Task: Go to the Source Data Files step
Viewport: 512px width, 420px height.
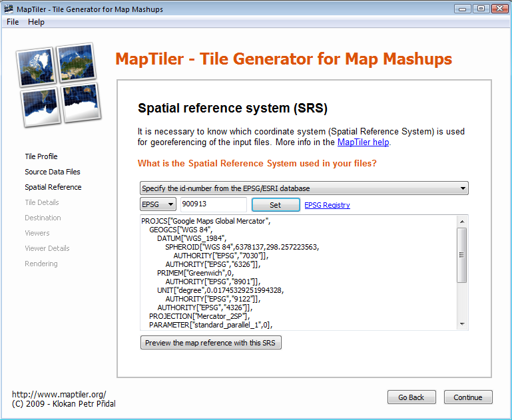Action: 53,172
